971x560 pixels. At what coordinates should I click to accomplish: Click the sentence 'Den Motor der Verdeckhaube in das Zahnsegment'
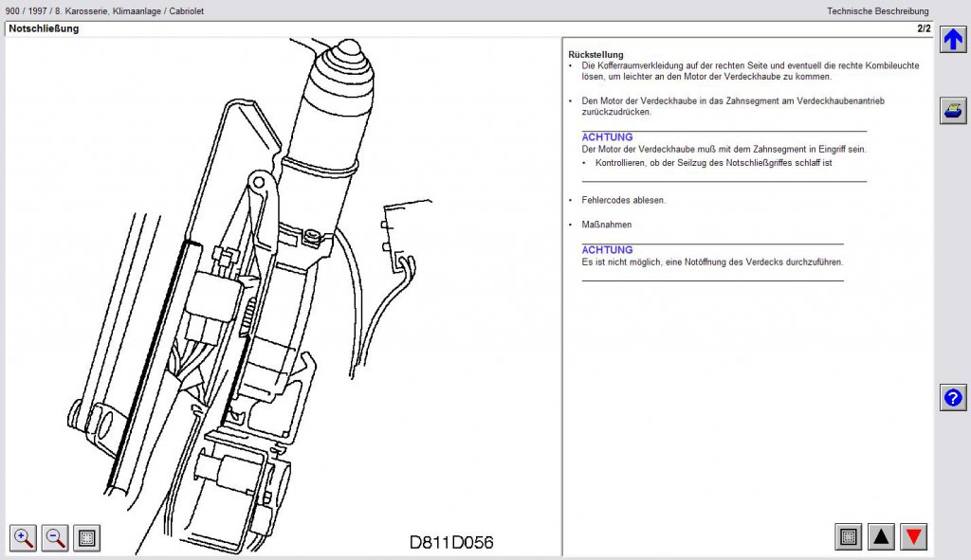click(x=733, y=106)
